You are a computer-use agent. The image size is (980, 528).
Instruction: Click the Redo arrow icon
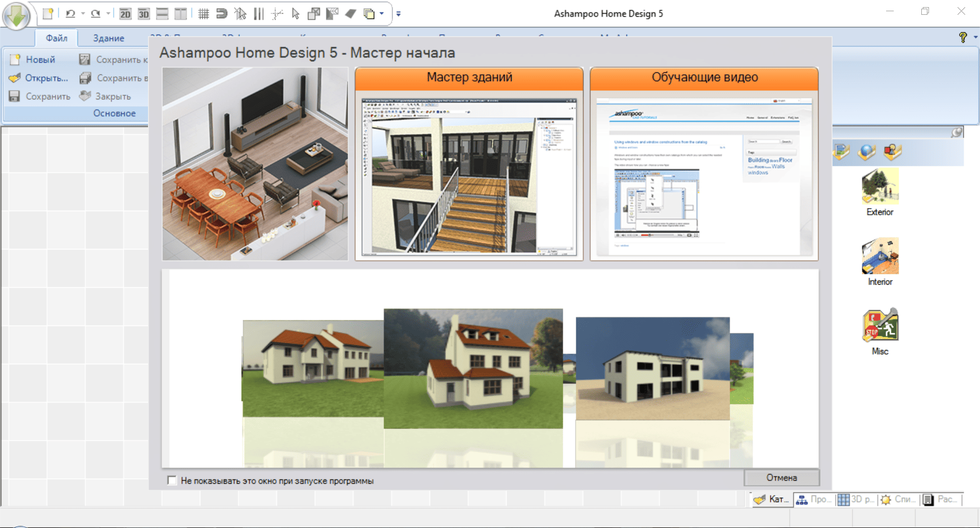pyautogui.click(x=95, y=14)
